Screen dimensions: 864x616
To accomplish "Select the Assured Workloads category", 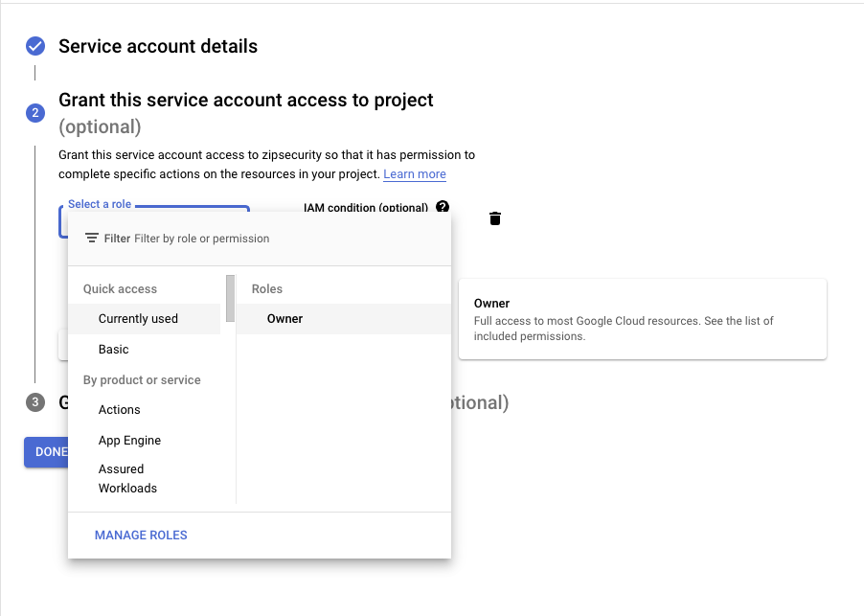I will click(127, 478).
